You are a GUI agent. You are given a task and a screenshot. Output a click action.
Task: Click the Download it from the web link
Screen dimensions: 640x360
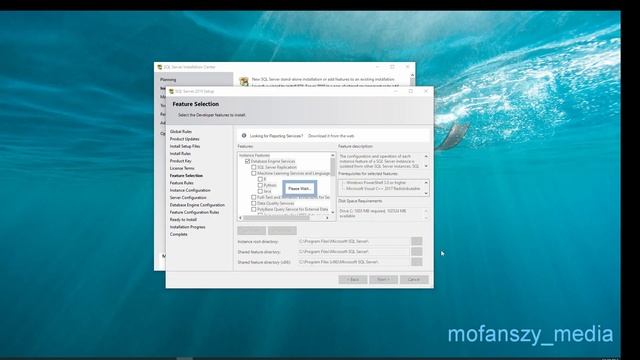point(331,136)
